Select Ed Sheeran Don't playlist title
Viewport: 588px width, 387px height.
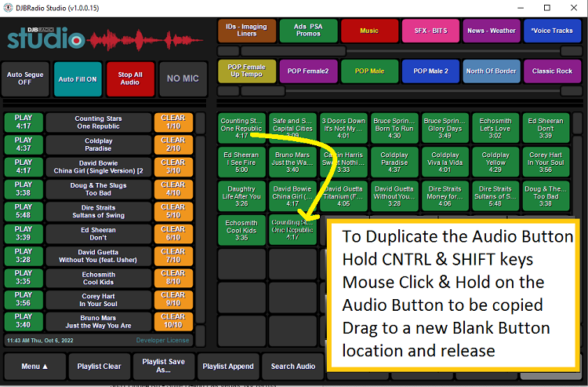tap(98, 234)
